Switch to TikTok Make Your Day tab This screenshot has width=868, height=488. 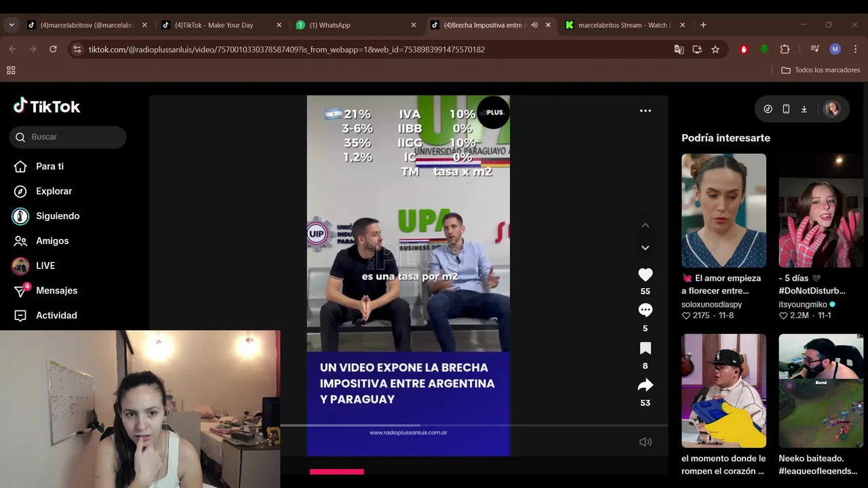(221, 25)
